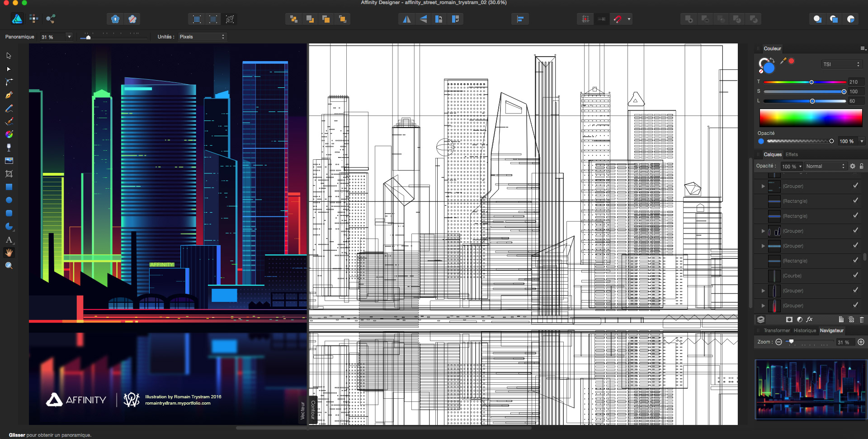Open the Couleur panel options menu
The image size is (868, 439).
pos(863,48)
